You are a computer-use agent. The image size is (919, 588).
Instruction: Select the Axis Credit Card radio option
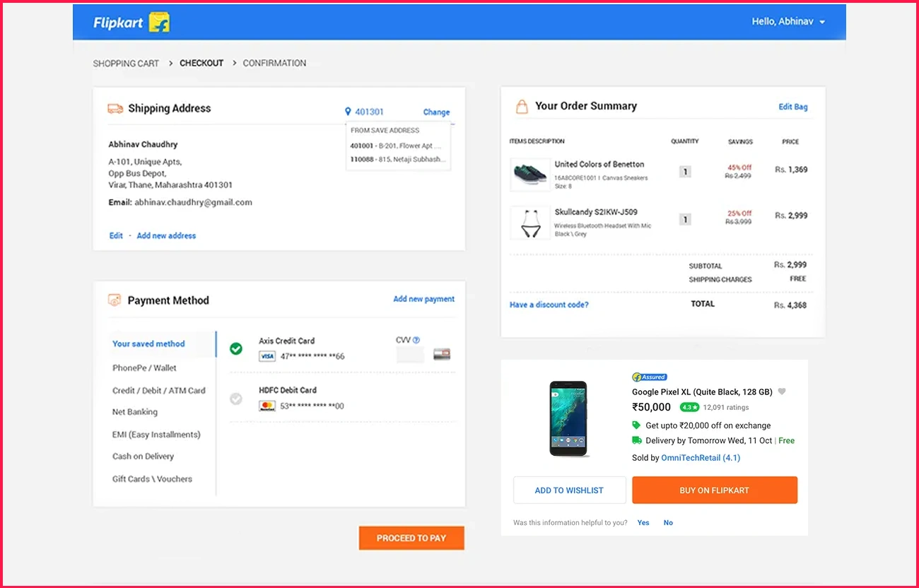coord(236,348)
